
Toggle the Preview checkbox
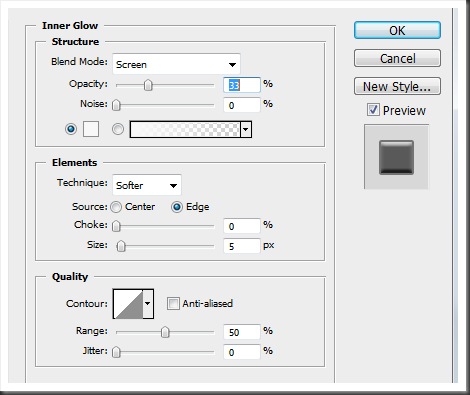pos(373,110)
